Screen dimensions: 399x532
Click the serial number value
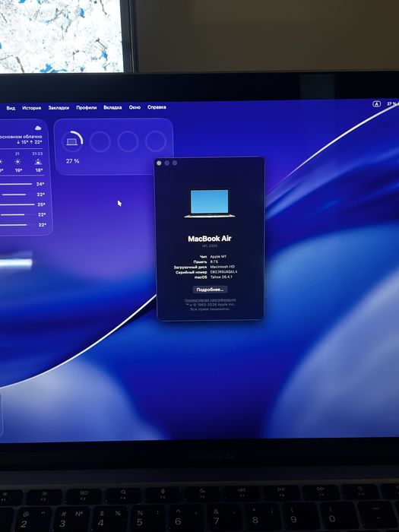tap(223, 272)
